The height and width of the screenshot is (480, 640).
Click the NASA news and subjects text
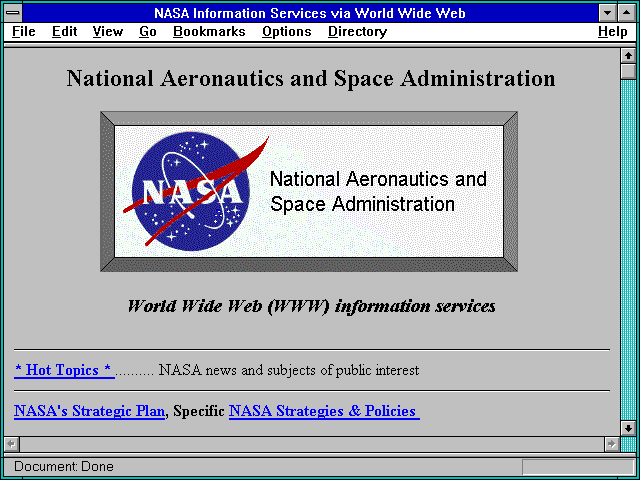pos(289,370)
